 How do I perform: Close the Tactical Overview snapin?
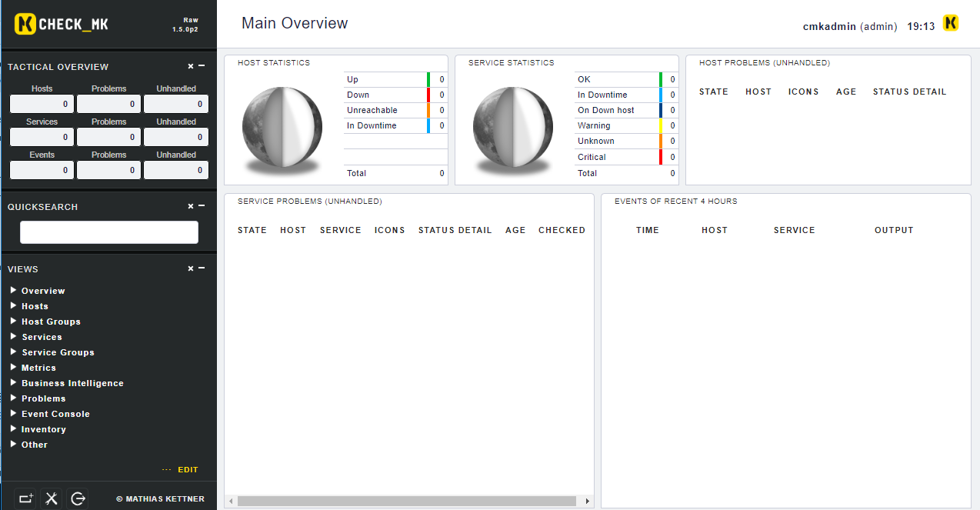pyautogui.click(x=191, y=67)
